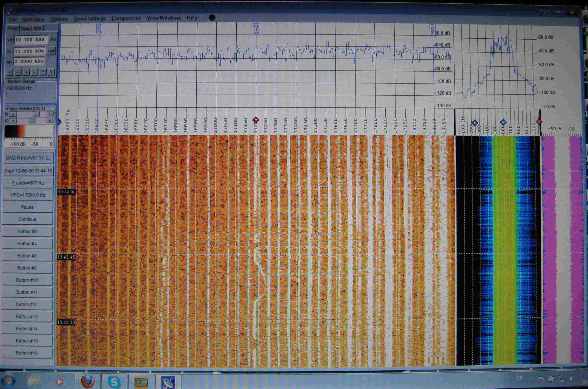Open Skype from the taskbar
This screenshot has width=588, height=389.
tap(114, 382)
